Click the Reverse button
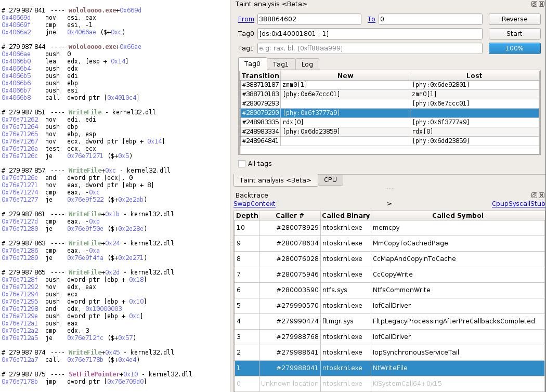Screen dimensions: 546x392 point(514,19)
